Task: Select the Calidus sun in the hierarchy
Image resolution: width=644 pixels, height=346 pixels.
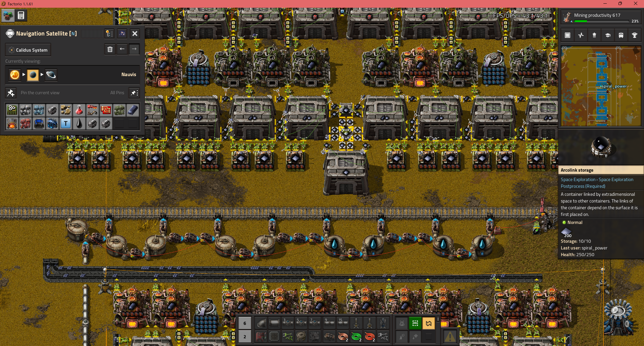Action: (x=14, y=75)
